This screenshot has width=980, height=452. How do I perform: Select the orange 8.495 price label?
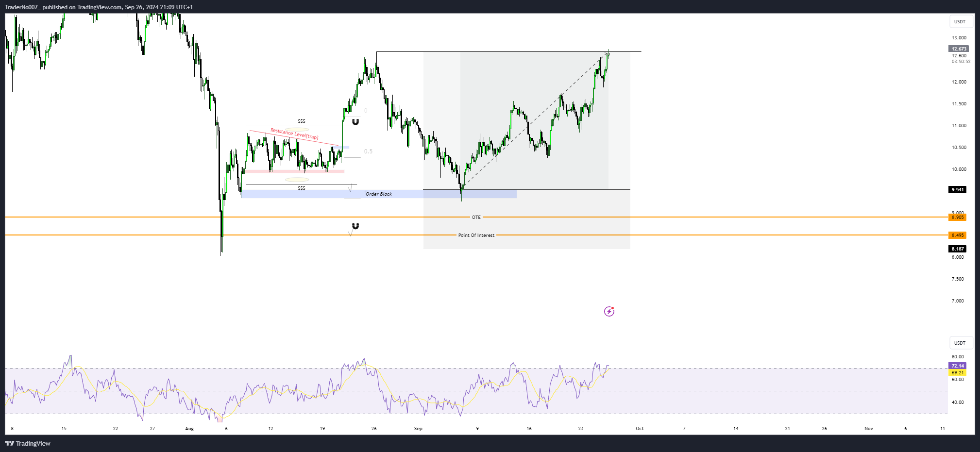point(958,235)
